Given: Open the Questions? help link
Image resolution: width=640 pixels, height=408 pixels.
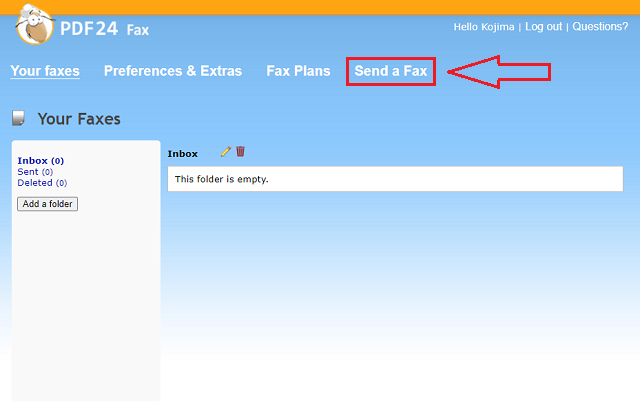Looking at the screenshot, I should (x=600, y=27).
